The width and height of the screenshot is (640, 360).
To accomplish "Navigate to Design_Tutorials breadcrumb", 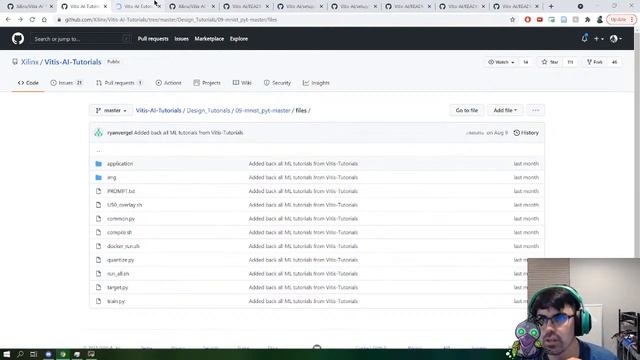I will pos(208,110).
